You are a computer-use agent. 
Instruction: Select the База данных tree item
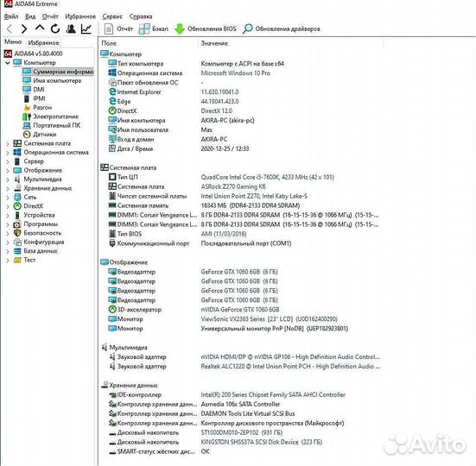pyautogui.click(x=35, y=251)
